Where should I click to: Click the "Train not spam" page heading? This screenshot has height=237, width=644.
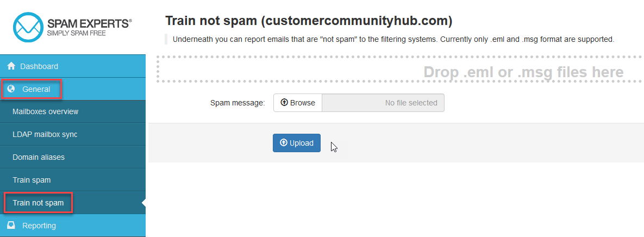pos(308,21)
